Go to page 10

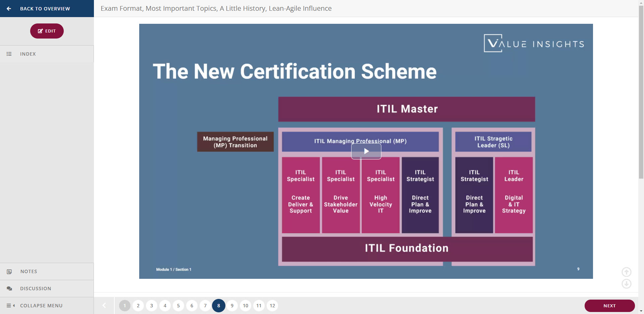(246, 306)
